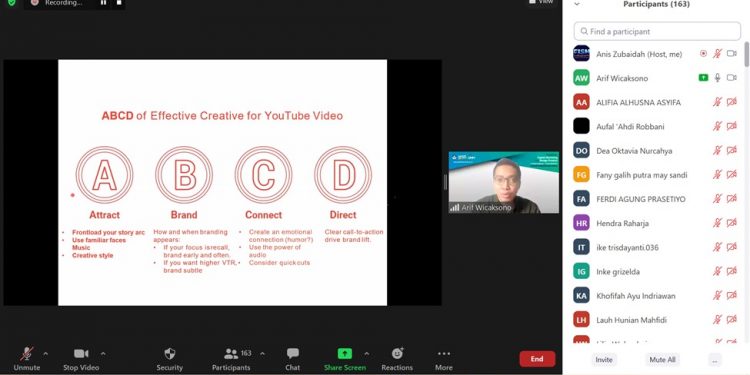Open participants options arrow beside count 163

coord(262,354)
